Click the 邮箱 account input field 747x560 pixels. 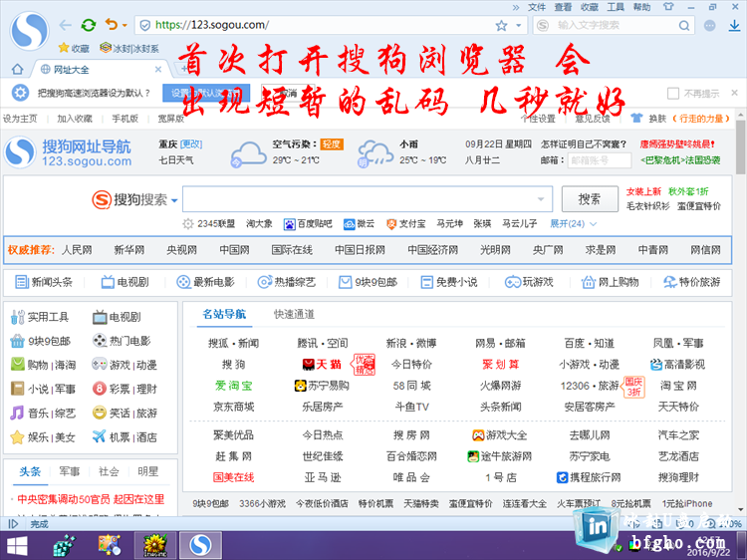[x=600, y=160]
